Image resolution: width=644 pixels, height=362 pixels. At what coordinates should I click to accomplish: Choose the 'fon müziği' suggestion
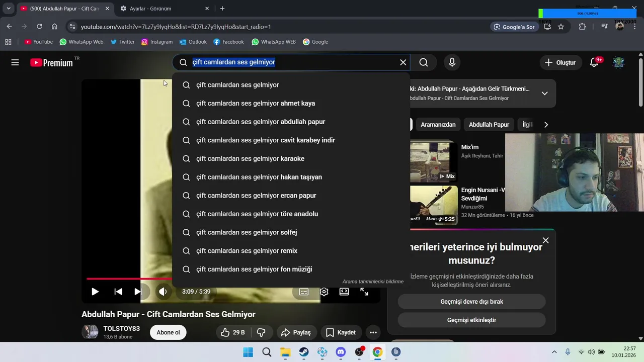[x=291, y=269]
